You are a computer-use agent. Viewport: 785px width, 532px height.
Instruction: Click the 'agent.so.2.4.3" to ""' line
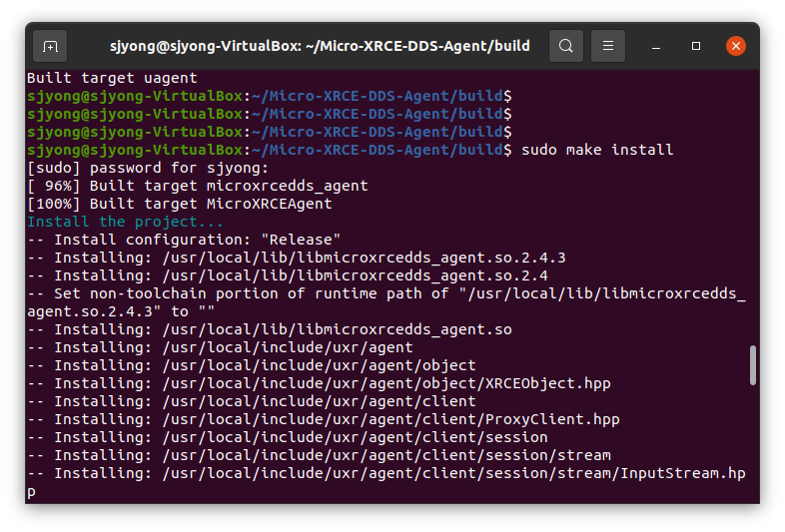pos(121,311)
